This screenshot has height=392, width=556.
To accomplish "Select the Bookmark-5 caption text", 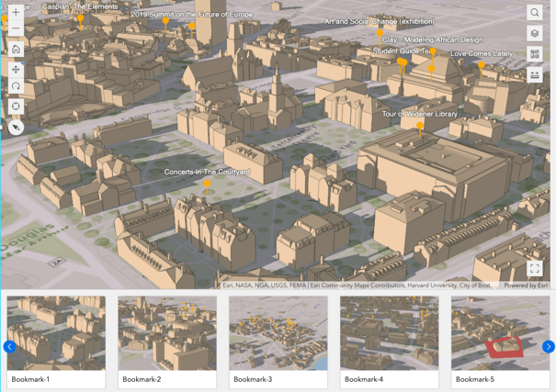I will click(475, 379).
